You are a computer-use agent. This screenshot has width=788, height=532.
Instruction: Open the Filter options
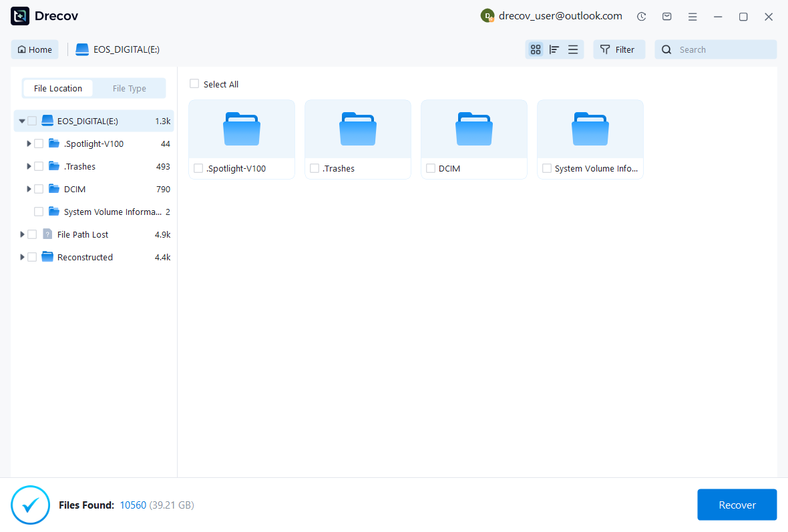(618, 49)
